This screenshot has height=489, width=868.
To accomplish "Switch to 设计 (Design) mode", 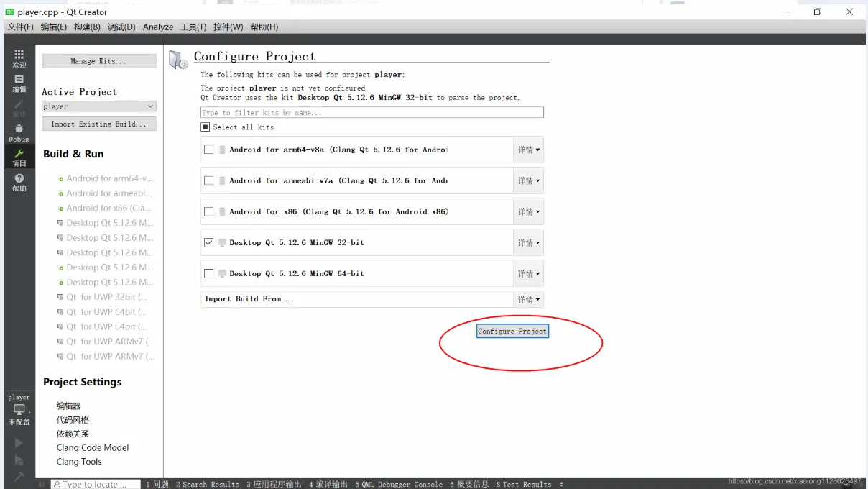I will click(19, 109).
